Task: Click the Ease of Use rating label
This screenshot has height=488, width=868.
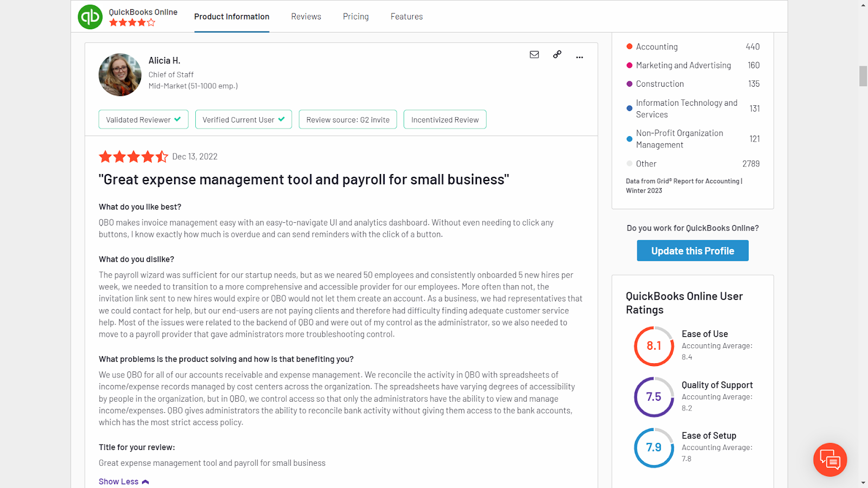Action: (x=705, y=334)
